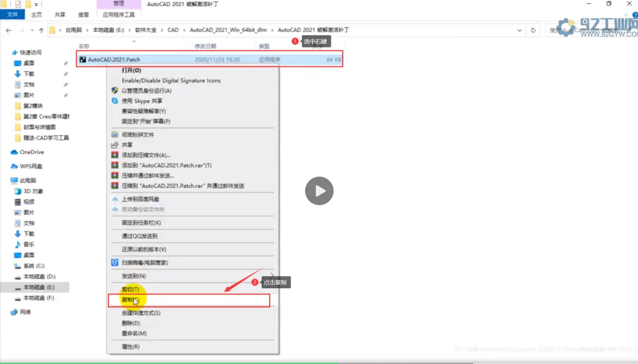Image resolution: width=638 pixels, height=364 pixels.
Task: Open 快速访问 in the navigation pane
Action: (x=31, y=52)
